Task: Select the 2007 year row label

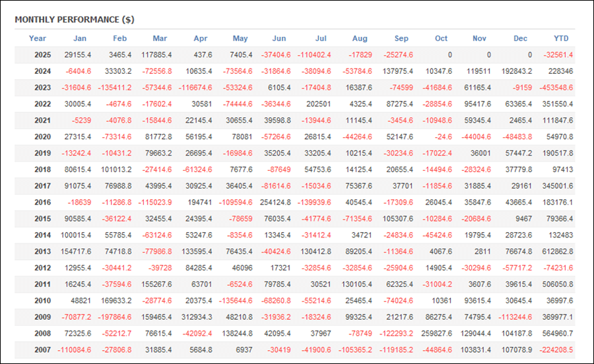Action: [42, 350]
